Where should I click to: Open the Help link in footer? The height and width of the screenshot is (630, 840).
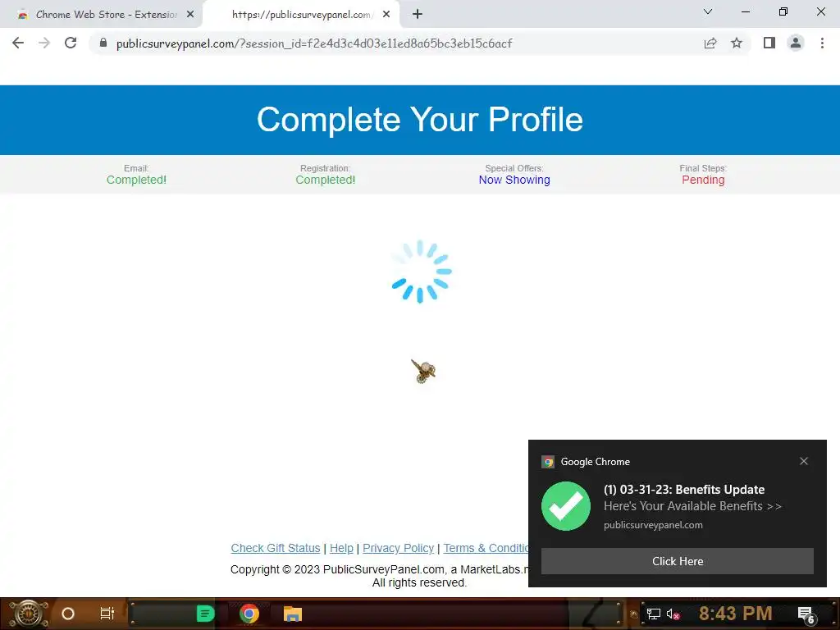pos(341,548)
